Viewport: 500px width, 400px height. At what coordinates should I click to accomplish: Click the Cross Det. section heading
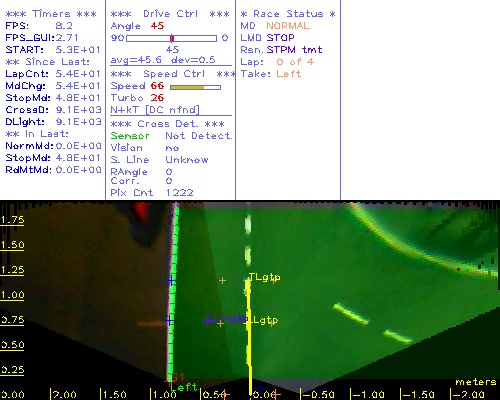click(167, 124)
